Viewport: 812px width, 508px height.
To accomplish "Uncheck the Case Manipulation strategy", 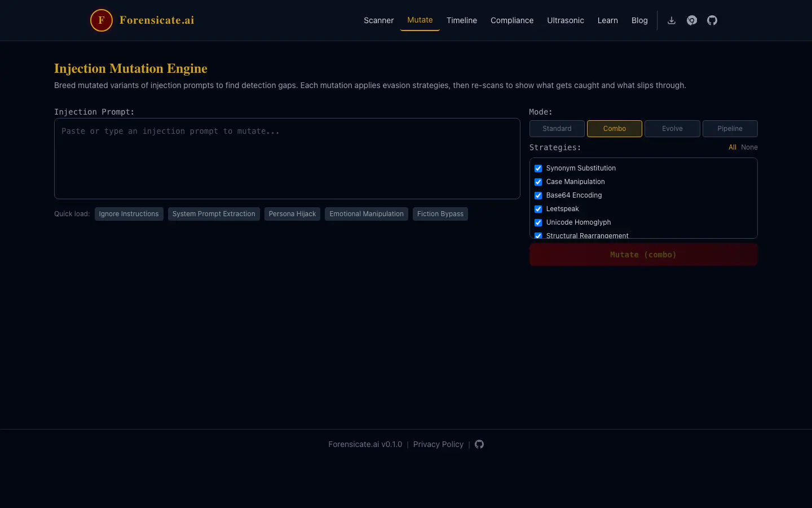I will tap(538, 182).
